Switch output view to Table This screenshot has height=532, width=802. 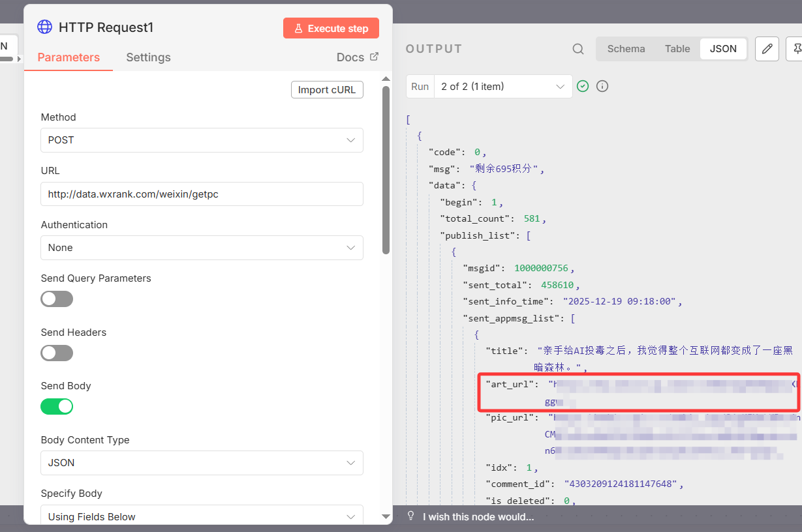click(677, 49)
